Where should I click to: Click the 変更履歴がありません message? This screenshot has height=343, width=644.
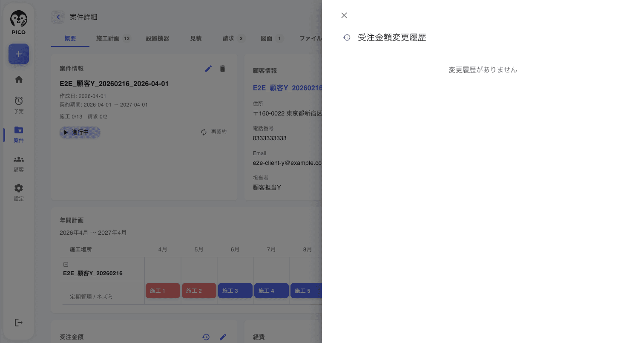483,70
